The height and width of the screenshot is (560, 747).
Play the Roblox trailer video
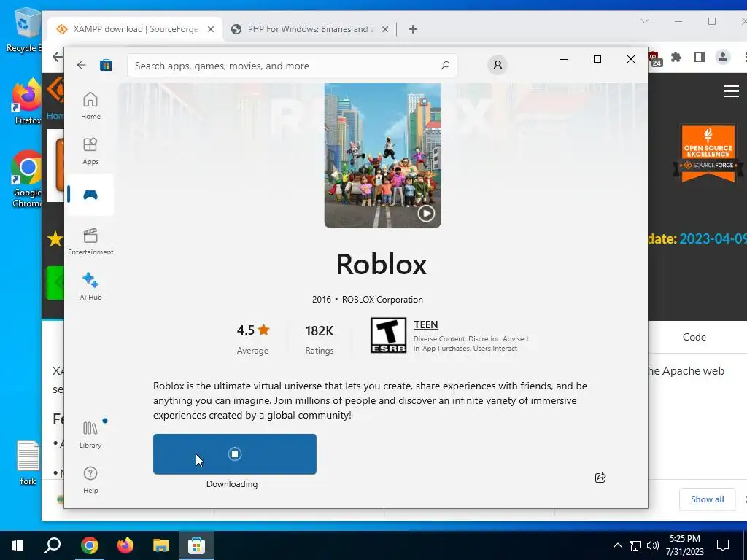(426, 214)
